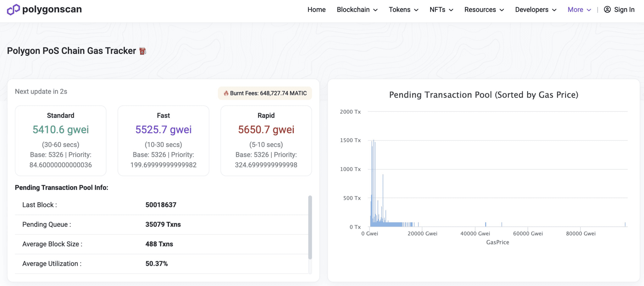Open the Tokens dropdown menu
This screenshot has width=644, height=286.
[x=403, y=10]
